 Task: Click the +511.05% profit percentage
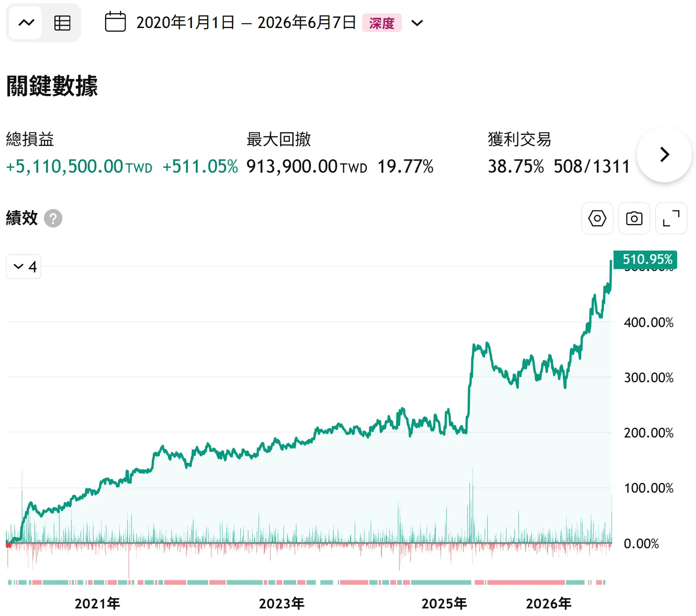tap(200, 167)
